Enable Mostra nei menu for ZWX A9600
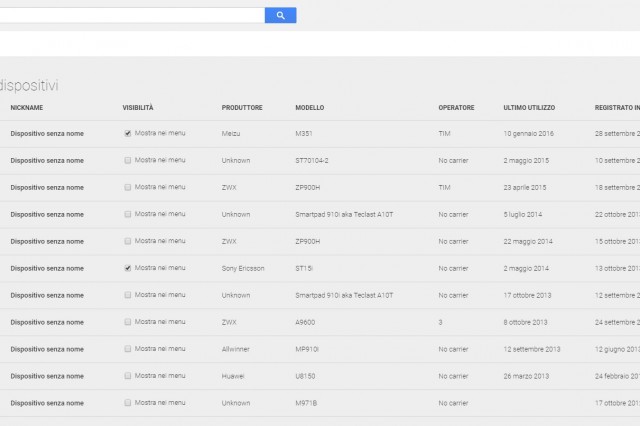This screenshot has height=426, width=640. [127, 322]
